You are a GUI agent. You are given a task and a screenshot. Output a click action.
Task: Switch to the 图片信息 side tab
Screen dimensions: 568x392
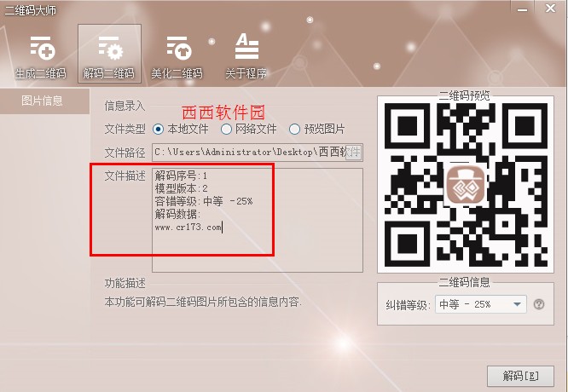(x=42, y=101)
